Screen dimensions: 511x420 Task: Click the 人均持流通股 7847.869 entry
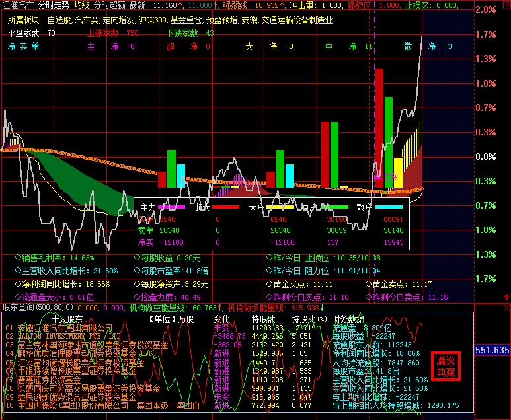click(x=375, y=363)
